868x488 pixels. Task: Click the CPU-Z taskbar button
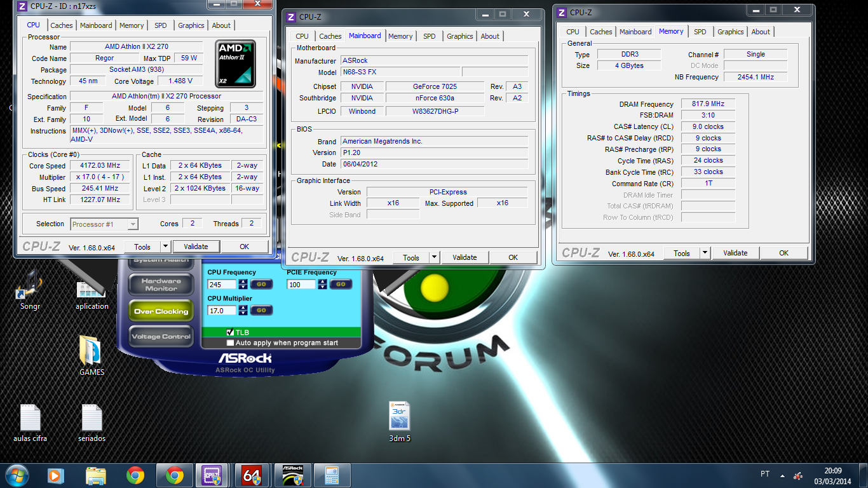coord(213,475)
